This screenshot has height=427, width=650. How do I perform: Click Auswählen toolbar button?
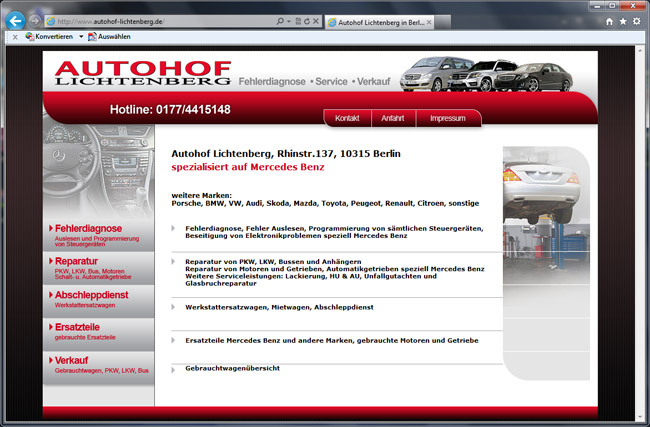pyautogui.click(x=109, y=36)
